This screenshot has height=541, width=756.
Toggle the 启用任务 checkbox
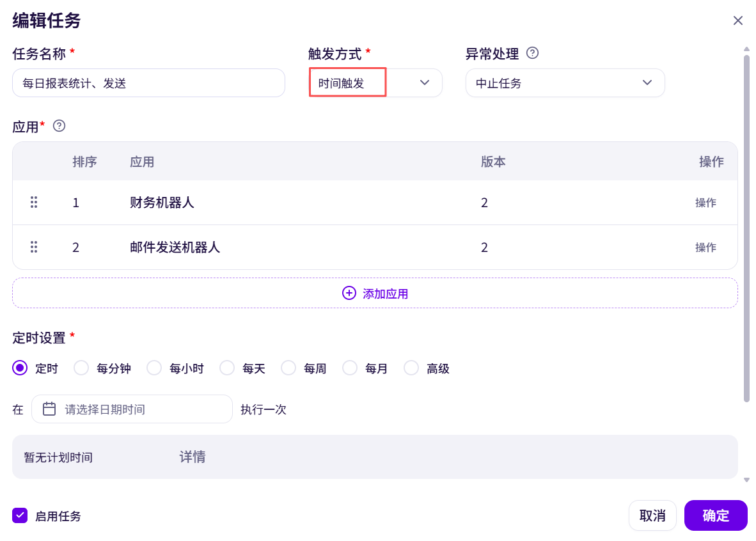click(x=20, y=515)
